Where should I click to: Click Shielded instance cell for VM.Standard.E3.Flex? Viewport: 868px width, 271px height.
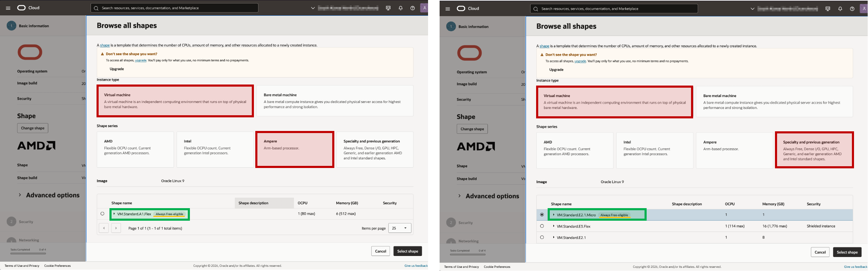(821, 226)
